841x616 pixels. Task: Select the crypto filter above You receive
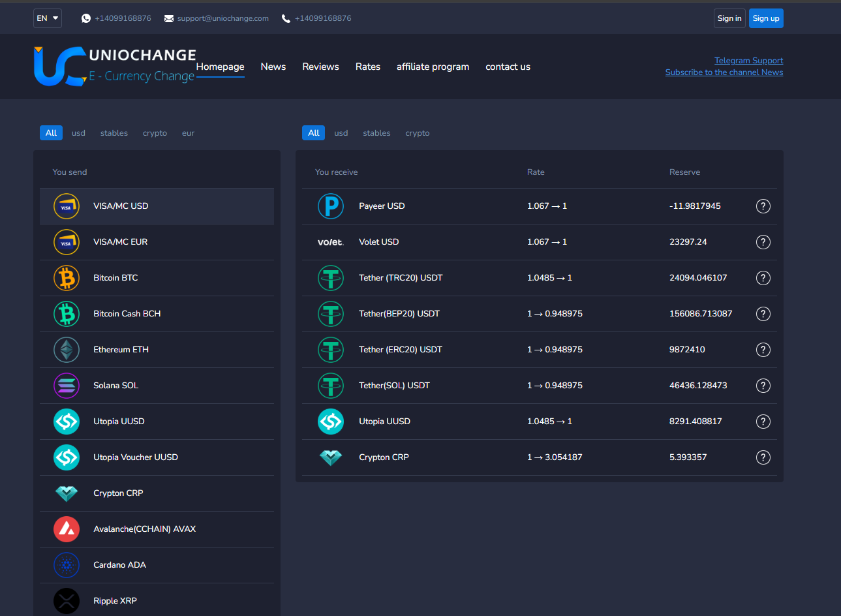[x=418, y=133]
